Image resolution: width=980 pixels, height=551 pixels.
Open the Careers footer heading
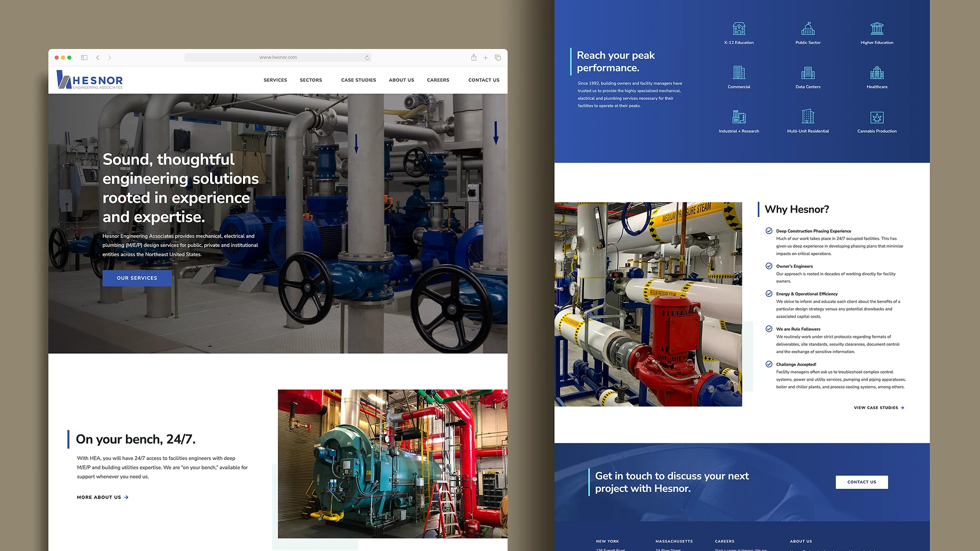725,541
